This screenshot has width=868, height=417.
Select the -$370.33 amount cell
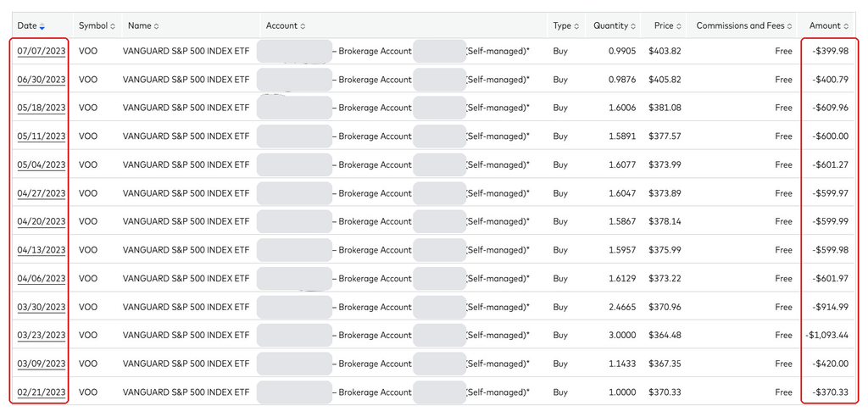click(x=831, y=392)
